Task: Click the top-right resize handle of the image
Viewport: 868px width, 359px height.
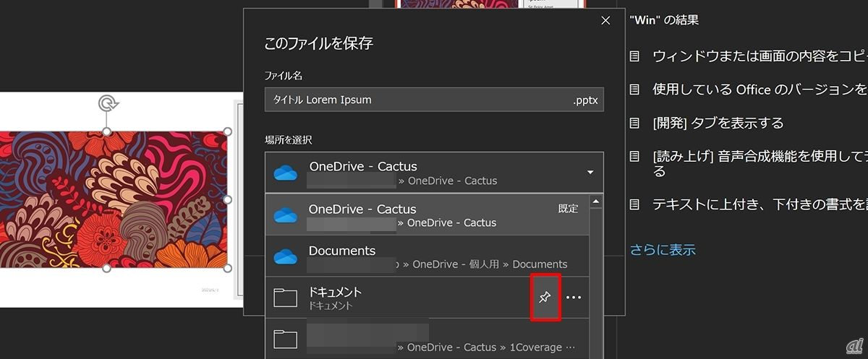Action: tap(227, 131)
